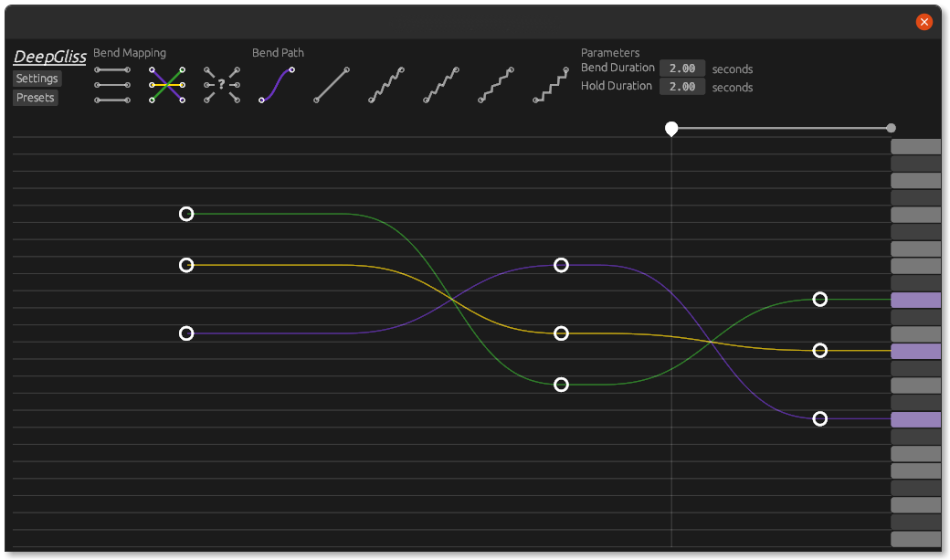Select the straight linear bend path
The height and width of the screenshot is (560, 950).
coord(332,85)
